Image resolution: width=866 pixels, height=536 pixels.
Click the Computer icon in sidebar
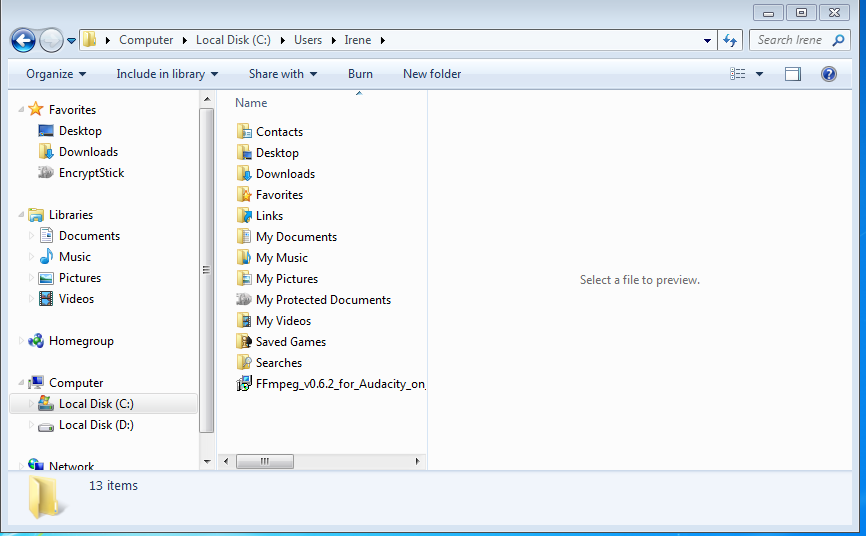pyautogui.click(x=36, y=382)
